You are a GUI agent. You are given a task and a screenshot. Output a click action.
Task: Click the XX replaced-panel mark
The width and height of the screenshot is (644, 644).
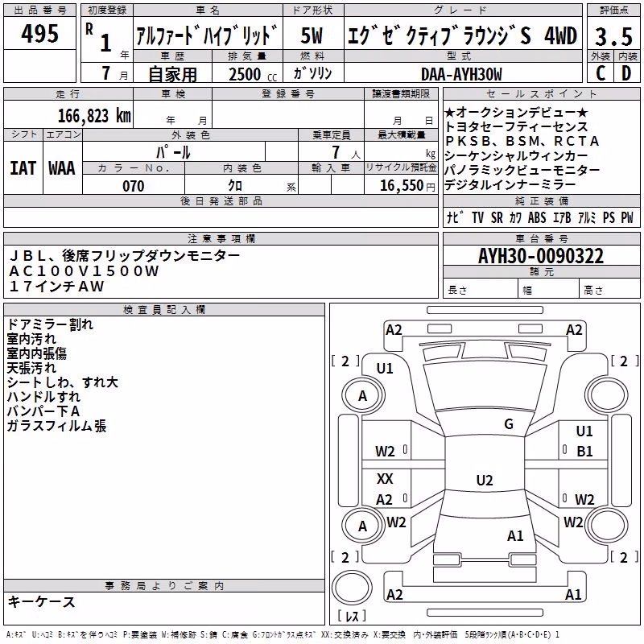pos(386,479)
